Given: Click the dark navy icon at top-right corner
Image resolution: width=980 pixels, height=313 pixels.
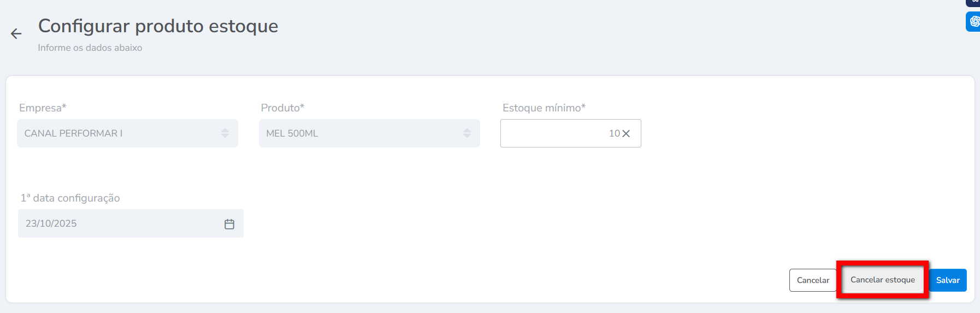Looking at the screenshot, I should point(974,2).
